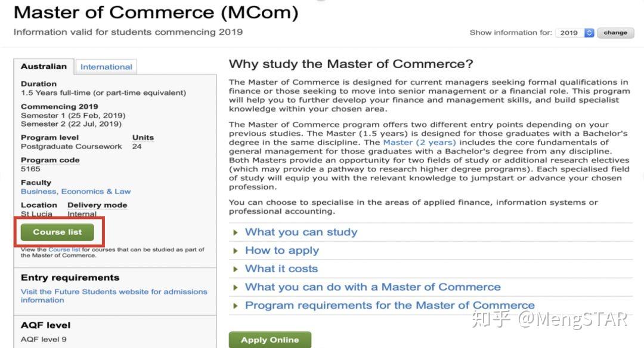This screenshot has height=348, width=644.
Task: Visit the Future Students website admissions link
Action: [x=114, y=295]
